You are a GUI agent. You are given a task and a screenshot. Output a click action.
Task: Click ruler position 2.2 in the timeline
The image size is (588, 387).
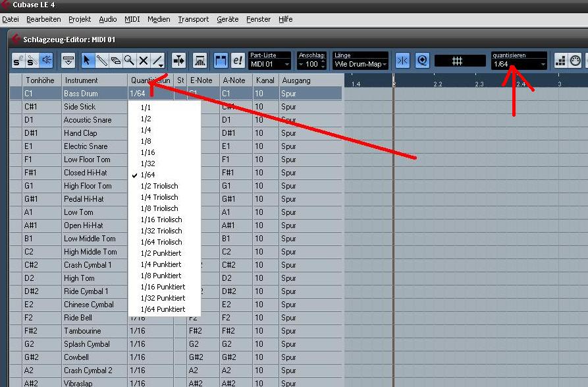click(438, 84)
